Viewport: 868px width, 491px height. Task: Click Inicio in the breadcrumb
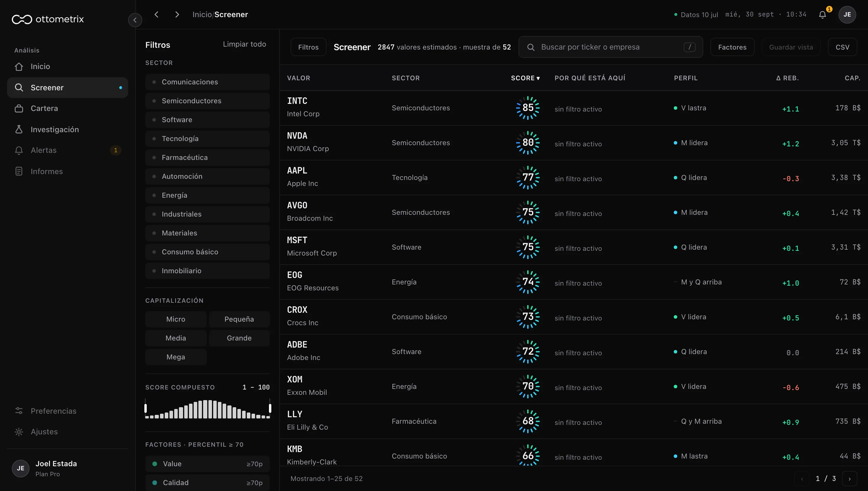click(x=202, y=14)
